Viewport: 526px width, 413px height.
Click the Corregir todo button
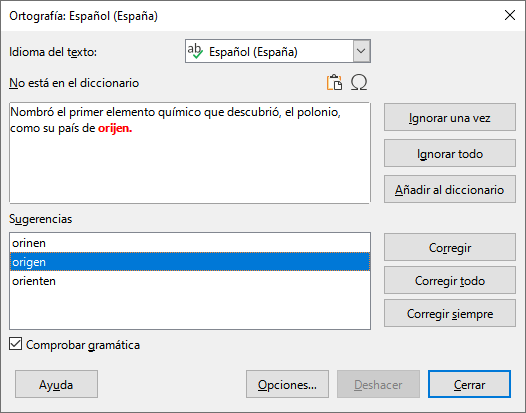click(x=450, y=280)
